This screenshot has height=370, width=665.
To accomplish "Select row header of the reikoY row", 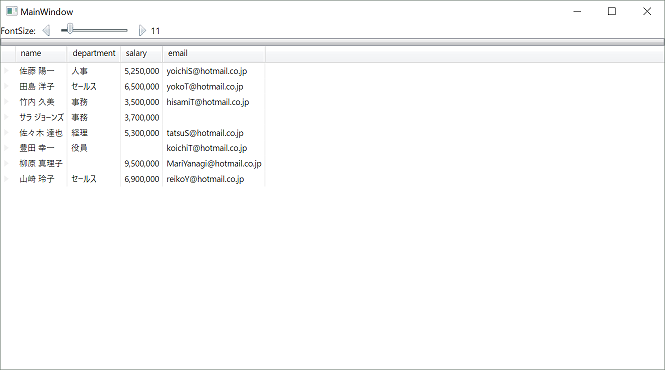I will 8,179.
